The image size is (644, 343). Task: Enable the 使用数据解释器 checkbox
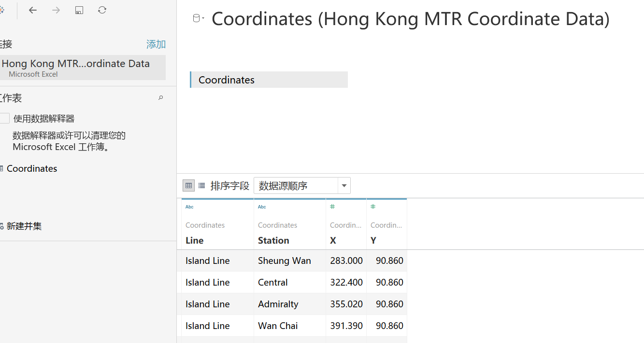[x=4, y=119]
